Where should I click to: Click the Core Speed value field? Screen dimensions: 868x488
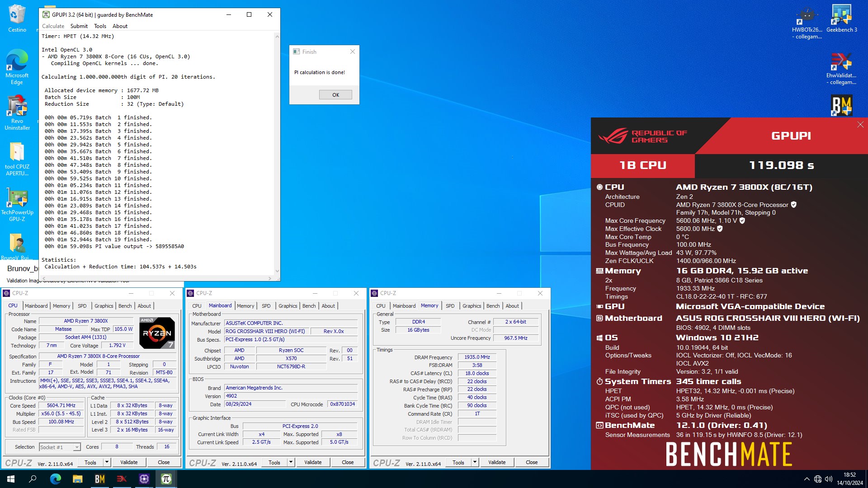[61, 406]
